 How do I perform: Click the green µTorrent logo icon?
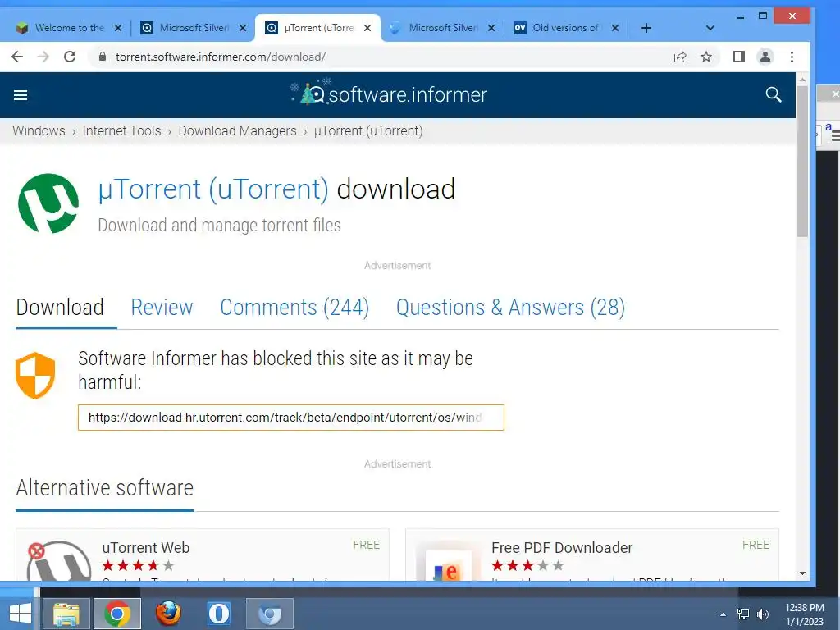48,203
